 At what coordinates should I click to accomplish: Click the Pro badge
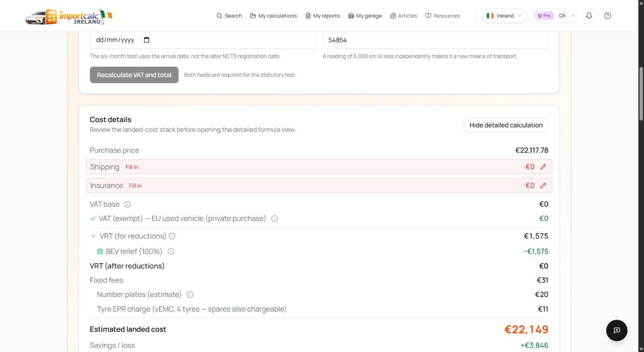[544, 16]
